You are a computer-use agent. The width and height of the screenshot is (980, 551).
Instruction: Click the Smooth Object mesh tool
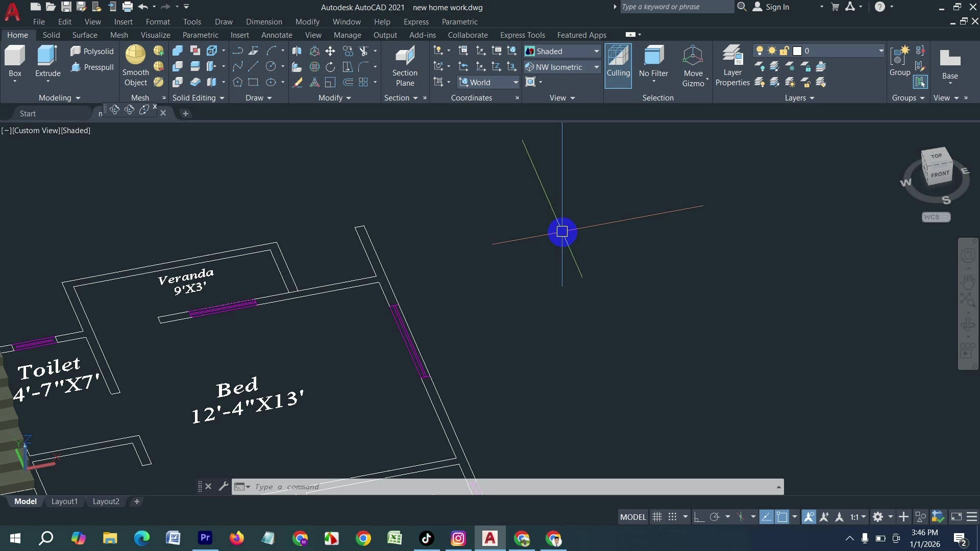coord(135,66)
